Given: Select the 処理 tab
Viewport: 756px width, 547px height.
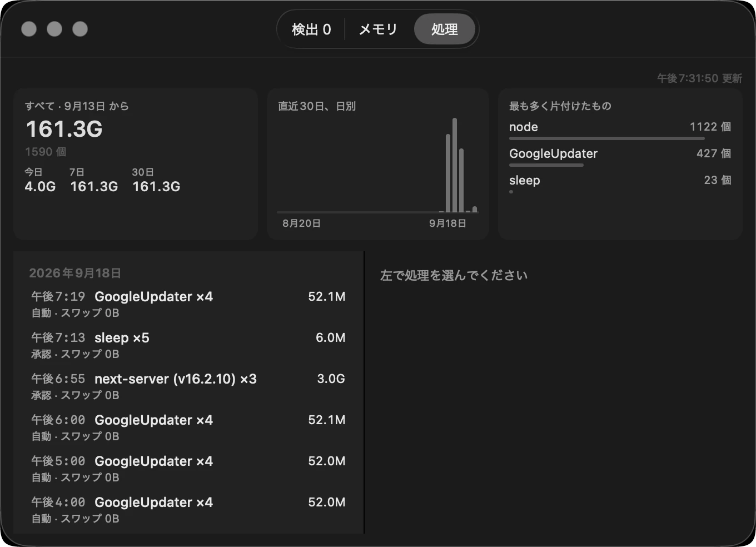Looking at the screenshot, I should (x=444, y=29).
